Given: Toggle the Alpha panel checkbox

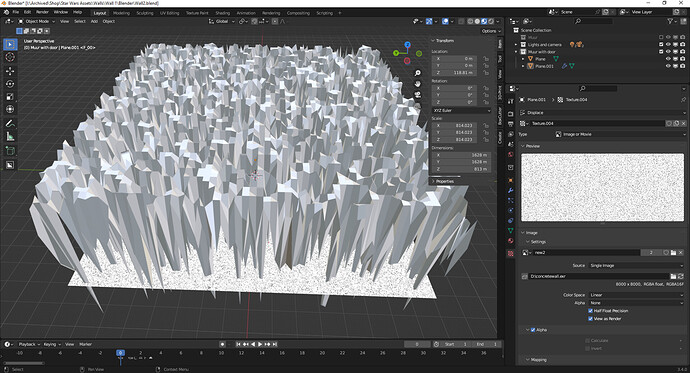Looking at the screenshot, I should point(533,329).
